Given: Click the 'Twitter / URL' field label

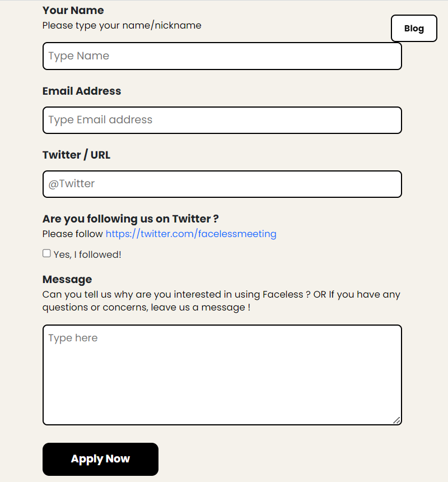Looking at the screenshot, I should 76,155.
